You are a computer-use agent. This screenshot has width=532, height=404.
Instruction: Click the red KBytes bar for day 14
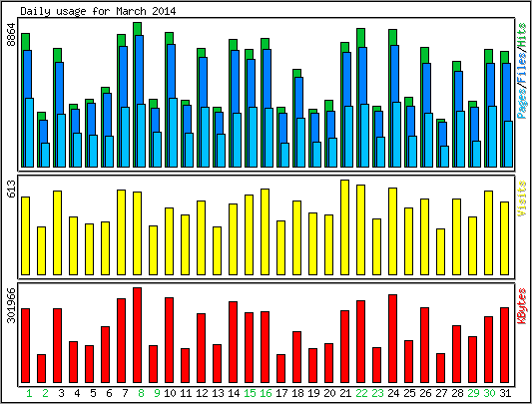(234, 342)
